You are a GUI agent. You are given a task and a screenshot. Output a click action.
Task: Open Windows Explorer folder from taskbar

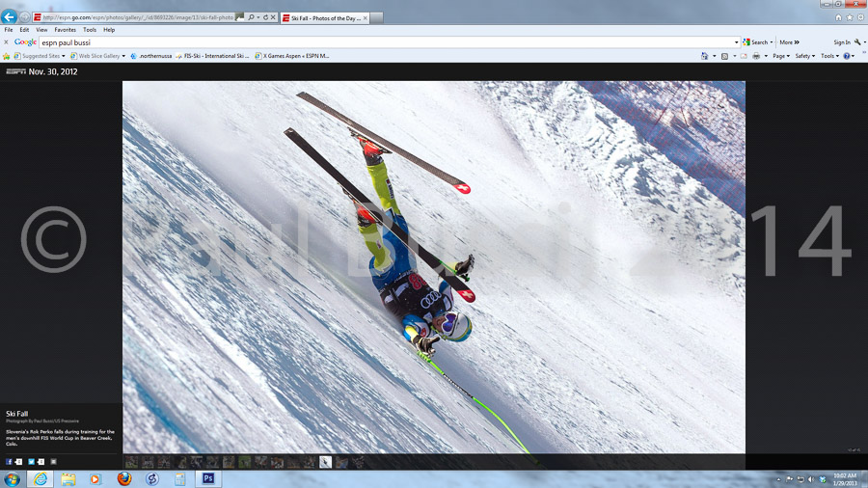(x=68, y=479)
